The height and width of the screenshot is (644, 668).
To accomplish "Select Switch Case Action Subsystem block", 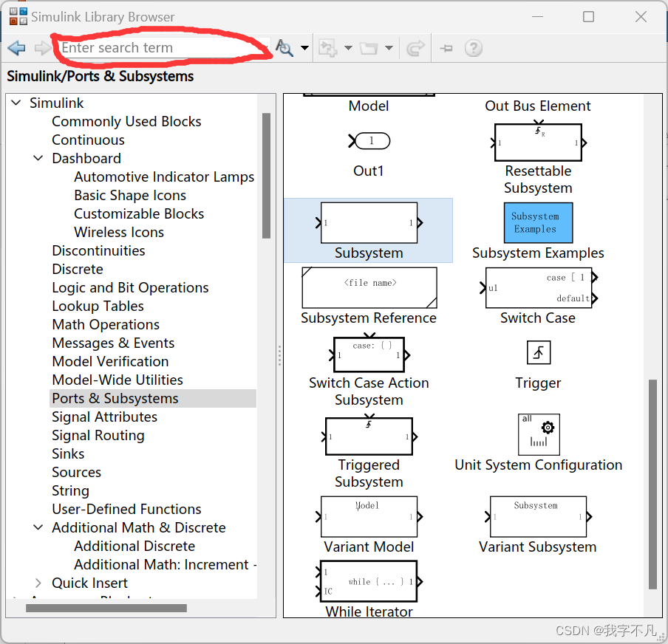I will tap(369, 354).
